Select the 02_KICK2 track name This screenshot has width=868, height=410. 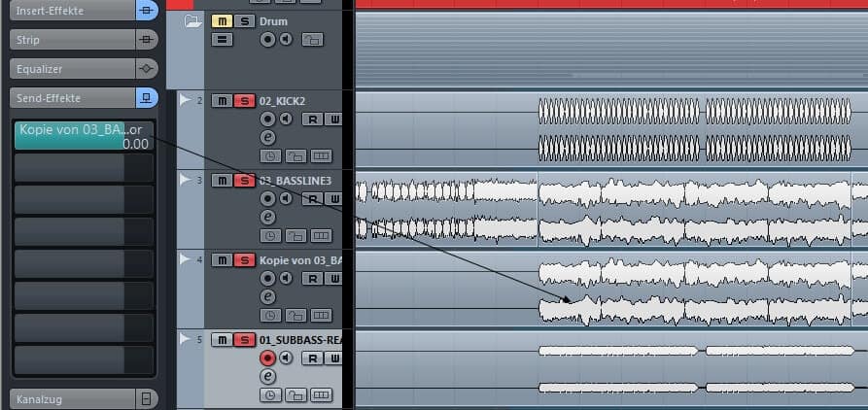click(282, 101)
